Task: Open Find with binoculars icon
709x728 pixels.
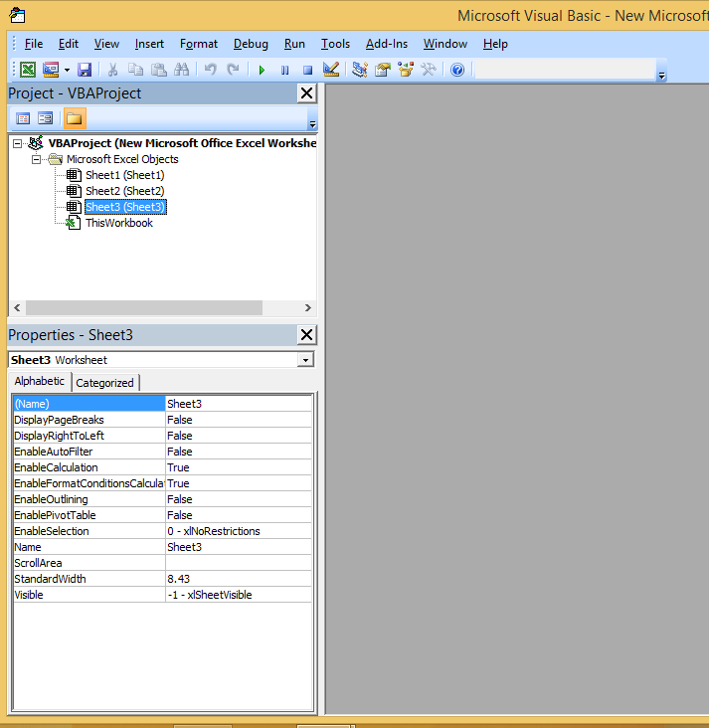Action: pyautogui.click(x=182, y=70)
